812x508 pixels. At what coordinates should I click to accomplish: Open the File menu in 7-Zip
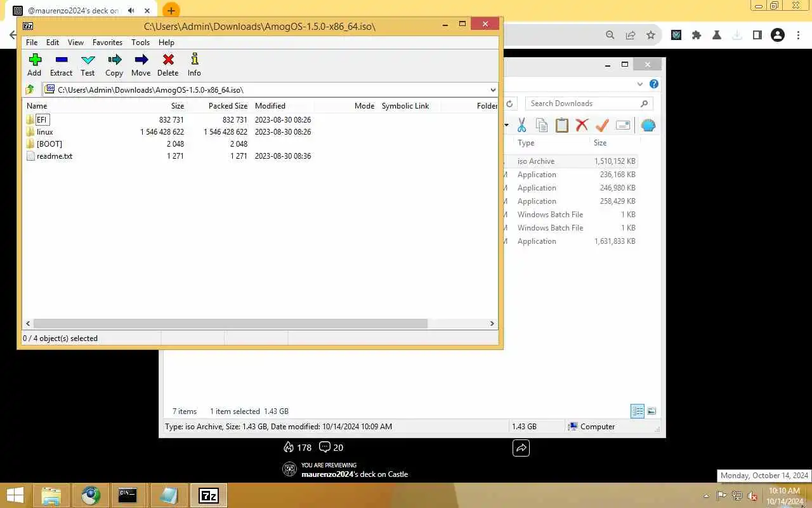(32, 43)
